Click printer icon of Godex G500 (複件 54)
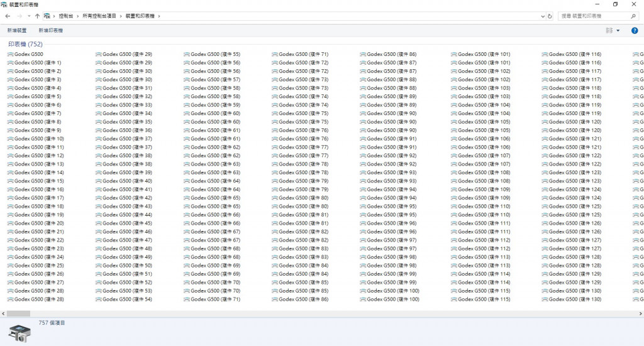644x346 pixels. 99,299
